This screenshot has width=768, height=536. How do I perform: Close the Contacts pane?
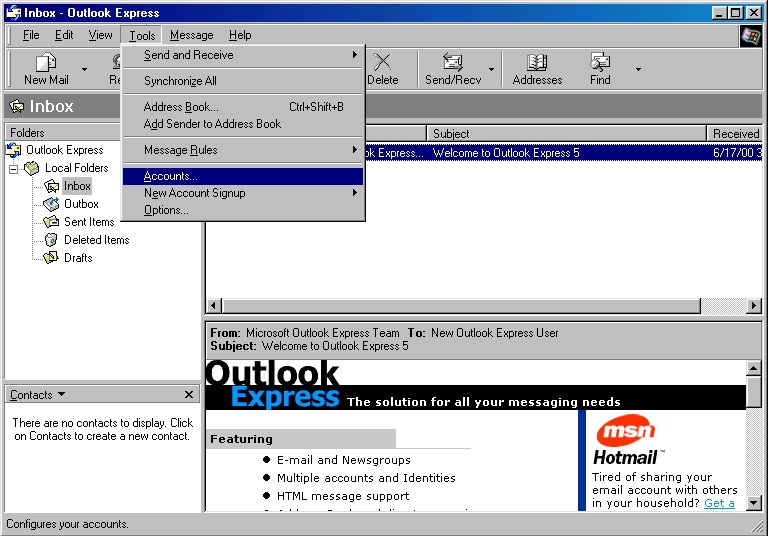(189, 394)
